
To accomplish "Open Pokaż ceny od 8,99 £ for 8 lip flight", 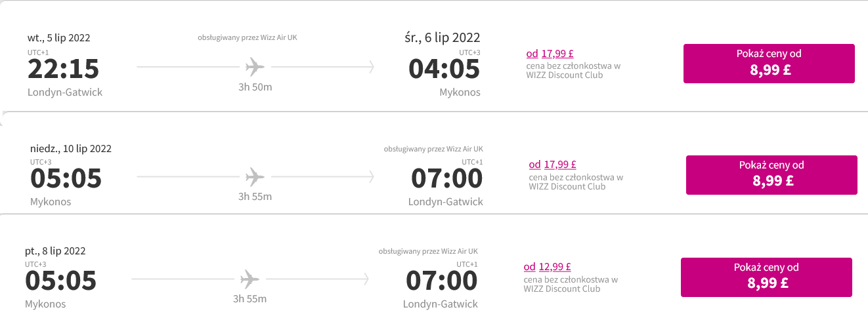I will 766,277.
